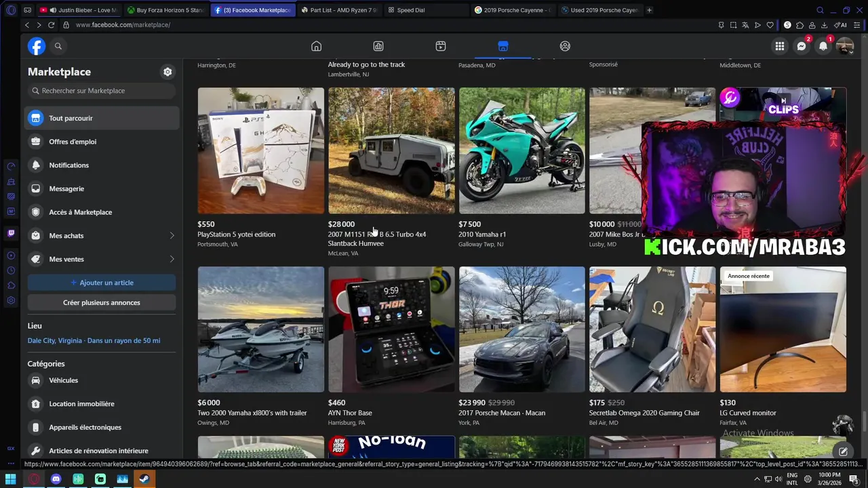The height and width of the screenshot is (488, 868).
Task: Open Steam from Windows taskbar
Action: (x=144, y=479)
